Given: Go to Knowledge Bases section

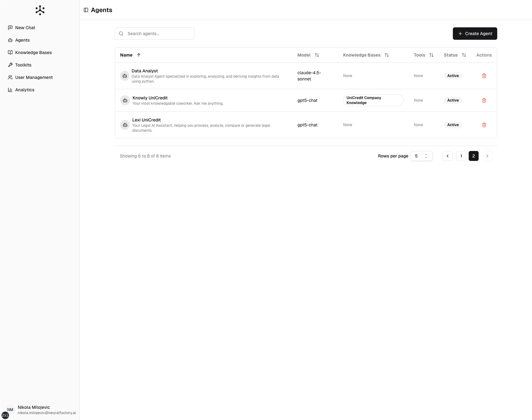Looking at the screenshot, I should tap(40, 52).
